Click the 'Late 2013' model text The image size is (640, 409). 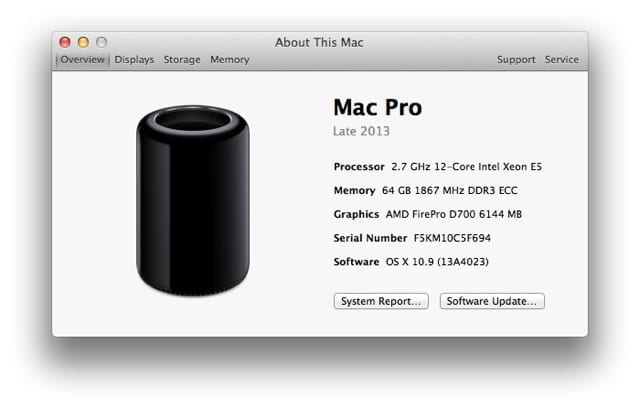[x=361, y=131]
